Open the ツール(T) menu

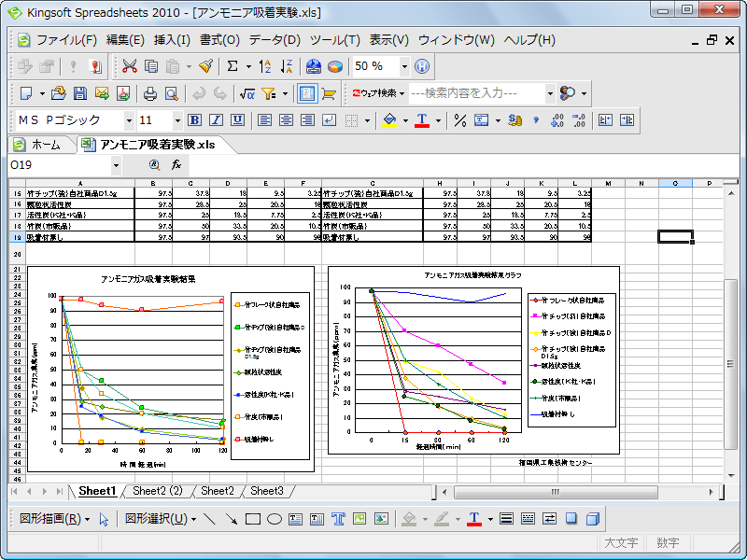click(335, 40)
